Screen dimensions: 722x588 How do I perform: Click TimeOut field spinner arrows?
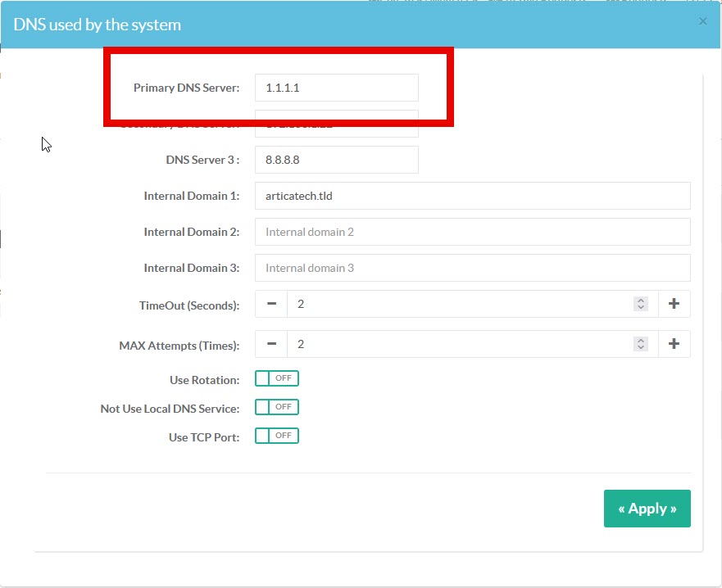point(641,304)
